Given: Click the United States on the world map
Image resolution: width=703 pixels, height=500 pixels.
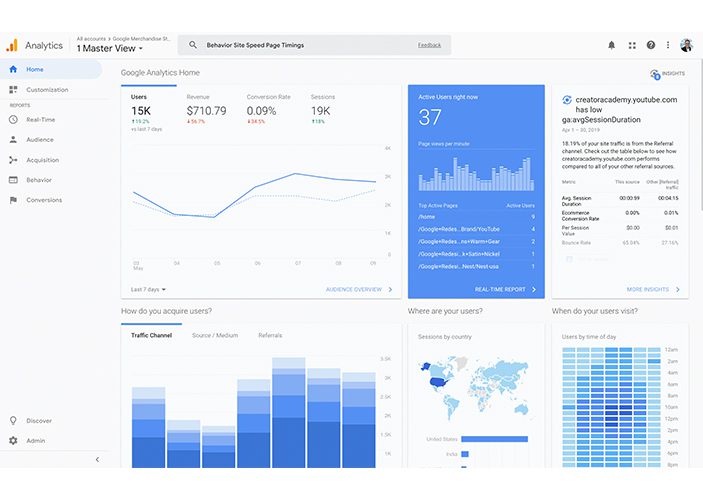Looking at the screenshot, I should coord(439,383).
